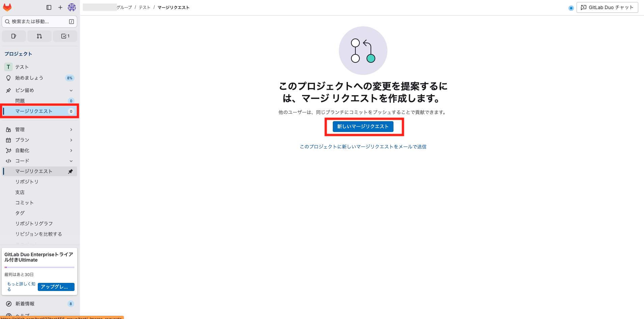Viewport: 644px width, 319px height.
Task: Toggle the sidebar collapse icon
Action: (x=49, y=7)
